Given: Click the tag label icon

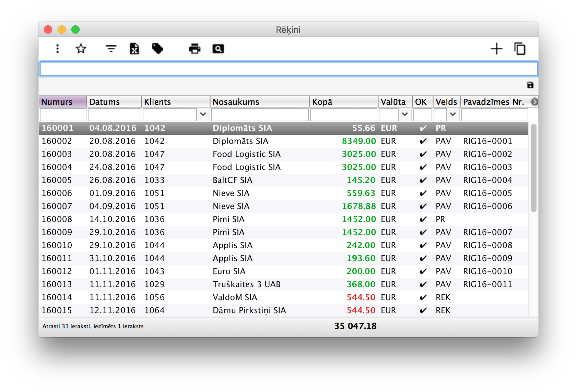Looking at the screenshot, I should tap(157, 49).
